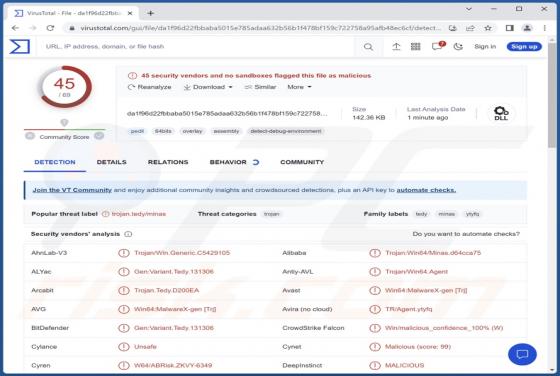
Task: Bookmark page using the star icon
Action: click(x=488, y=28)
